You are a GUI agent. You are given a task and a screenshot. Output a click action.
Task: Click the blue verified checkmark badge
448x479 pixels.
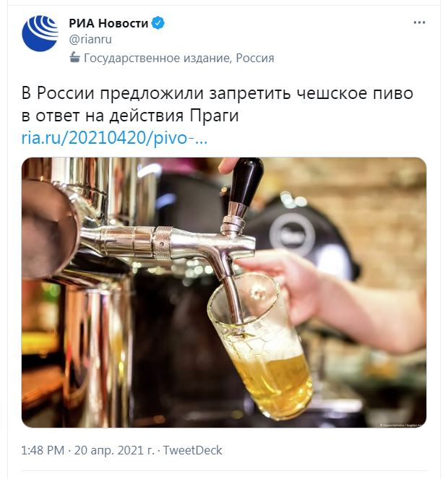tap(158, 23)
